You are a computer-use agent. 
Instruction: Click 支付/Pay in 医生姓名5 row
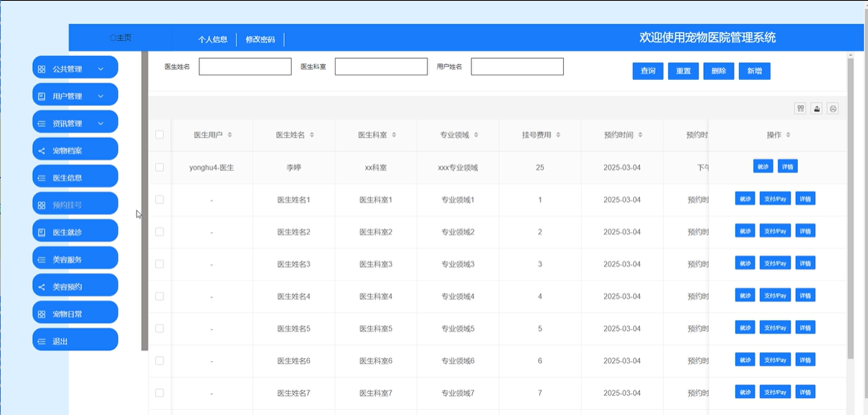[x=775, y=328]
